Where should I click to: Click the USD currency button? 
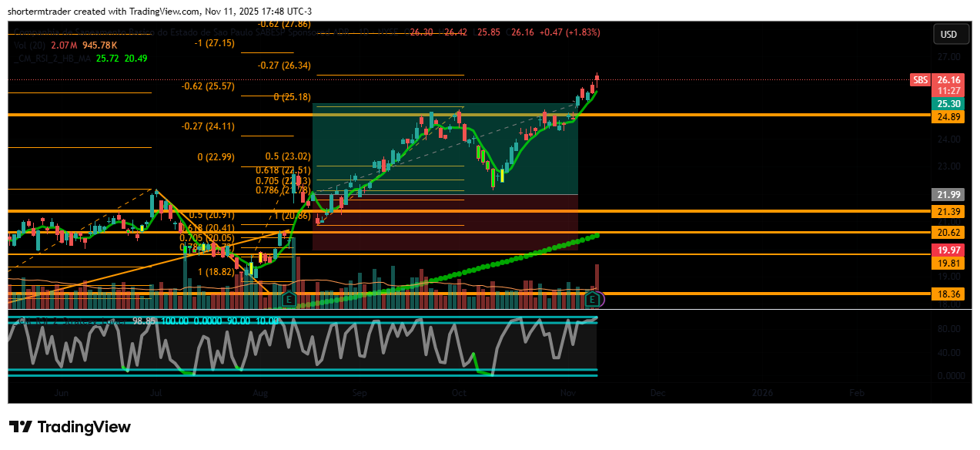[x=948, y=35]
